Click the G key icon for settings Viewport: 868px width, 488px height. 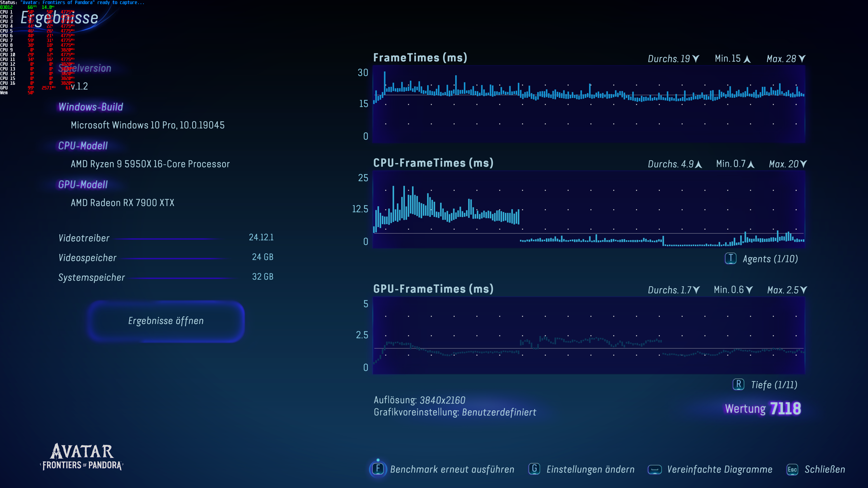(534, 469)
